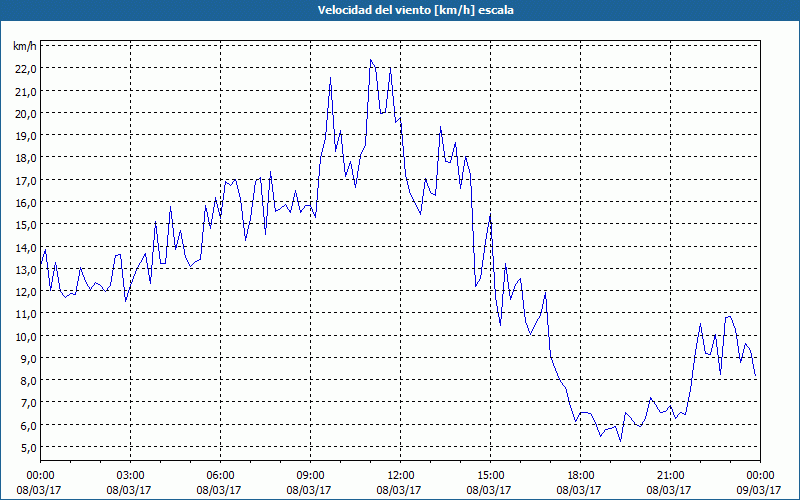Click the 5,0 y-axis value
Screen dimensions: 800x500
[29, 447]
